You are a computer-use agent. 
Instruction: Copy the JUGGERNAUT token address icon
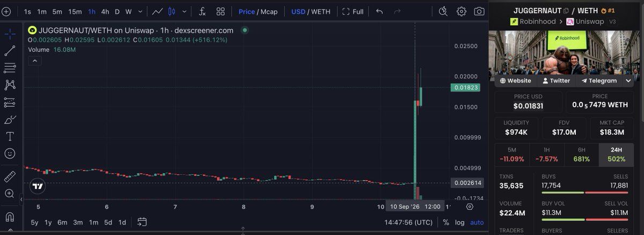[566, 10]
